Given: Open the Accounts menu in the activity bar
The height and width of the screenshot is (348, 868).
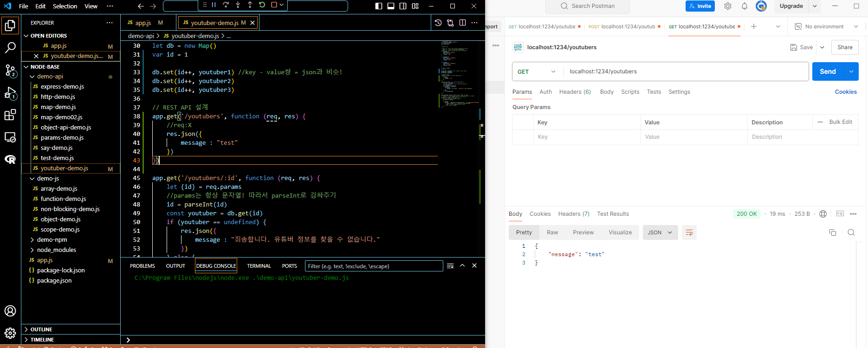Looking at the screenshot, I should click(10, 311).
